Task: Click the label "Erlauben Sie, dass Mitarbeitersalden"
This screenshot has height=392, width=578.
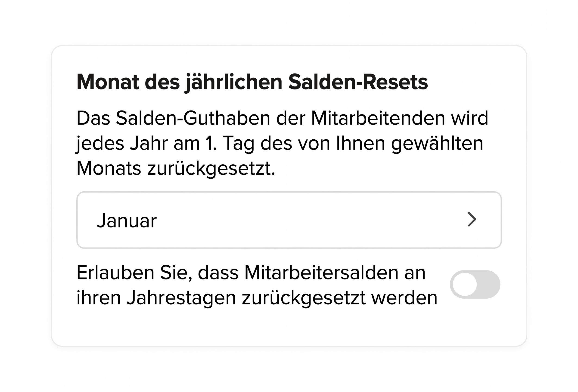Action: (x=251, y=273)
